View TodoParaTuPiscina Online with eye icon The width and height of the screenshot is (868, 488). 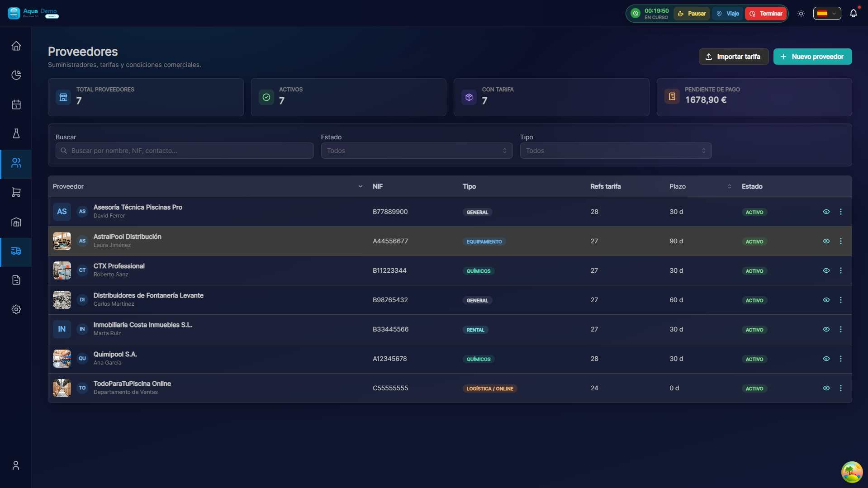point(826,388)
